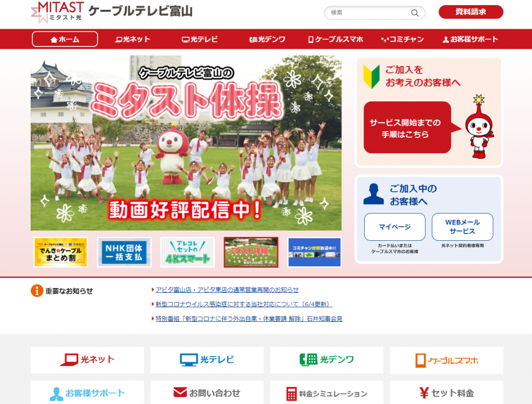The height and width of the screenshot is (404, 532).
Task: Open the 光ネット navigation item
Action: point(132,40)
